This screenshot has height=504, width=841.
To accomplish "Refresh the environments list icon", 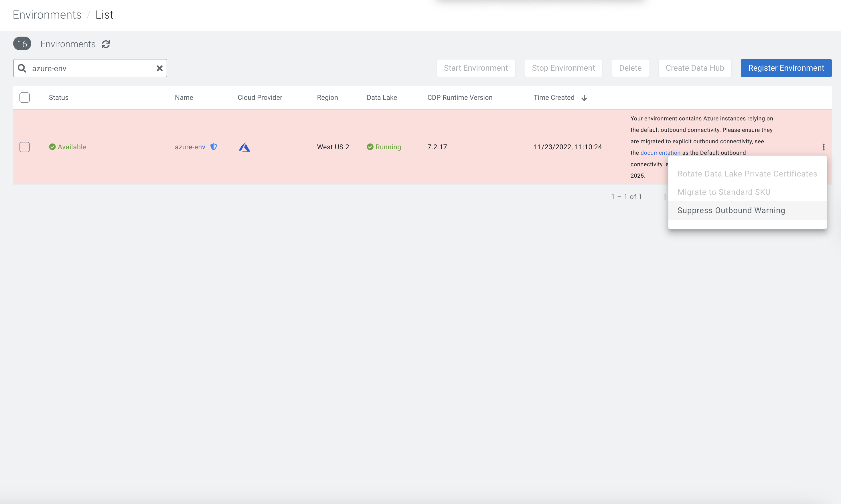I will (x=106, y=44).
